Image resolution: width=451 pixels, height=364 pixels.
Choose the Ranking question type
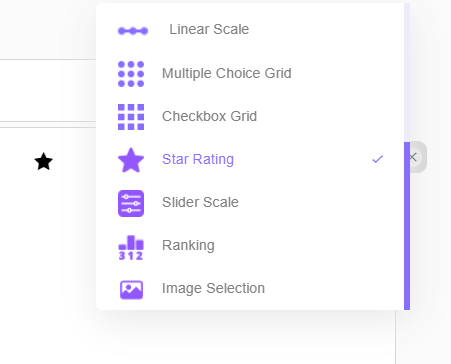tap(250, 245)
